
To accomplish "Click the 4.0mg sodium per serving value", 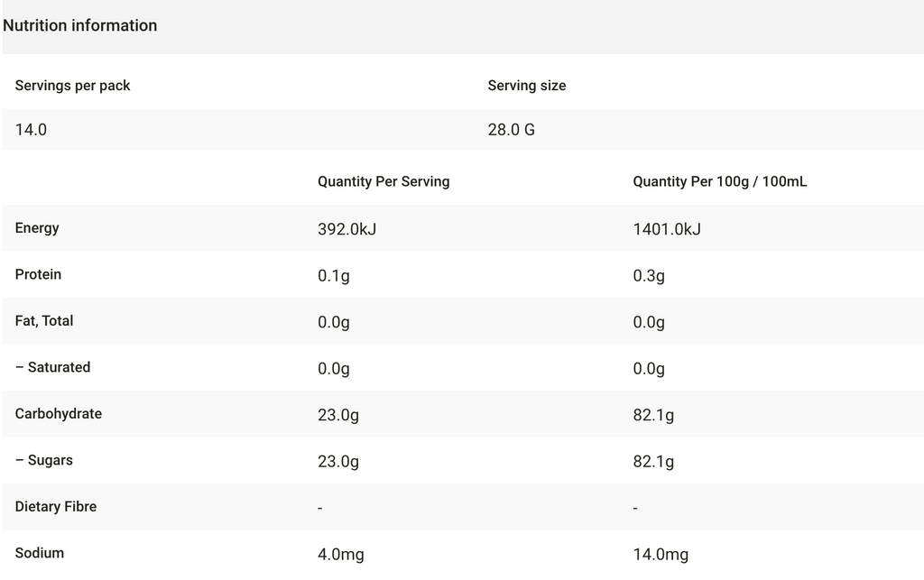I will [x=341, y=554].
